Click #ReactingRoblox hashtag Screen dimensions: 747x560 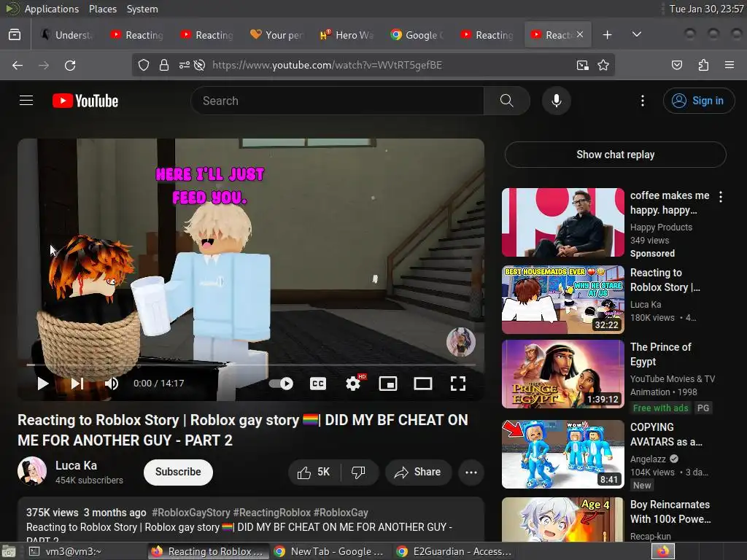[271, 513]
